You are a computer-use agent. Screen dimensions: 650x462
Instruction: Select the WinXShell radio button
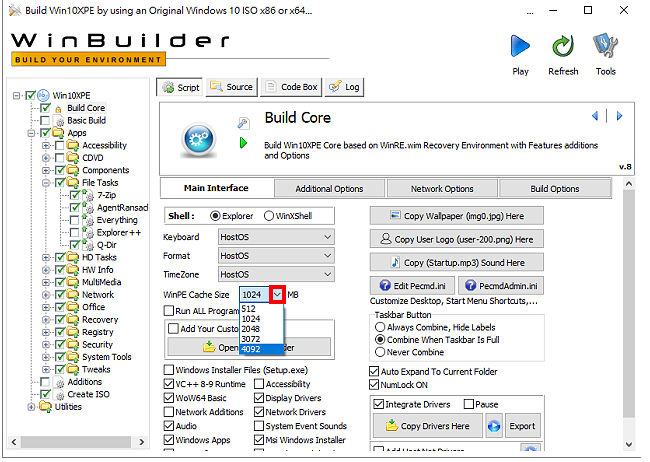[269, 216]
